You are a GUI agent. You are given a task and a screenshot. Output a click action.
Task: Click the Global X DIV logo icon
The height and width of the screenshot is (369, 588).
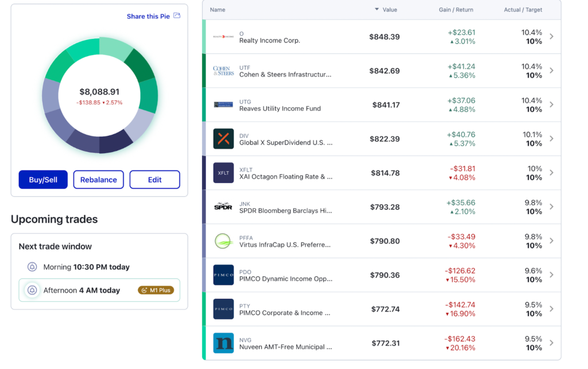tap(223, 139)
